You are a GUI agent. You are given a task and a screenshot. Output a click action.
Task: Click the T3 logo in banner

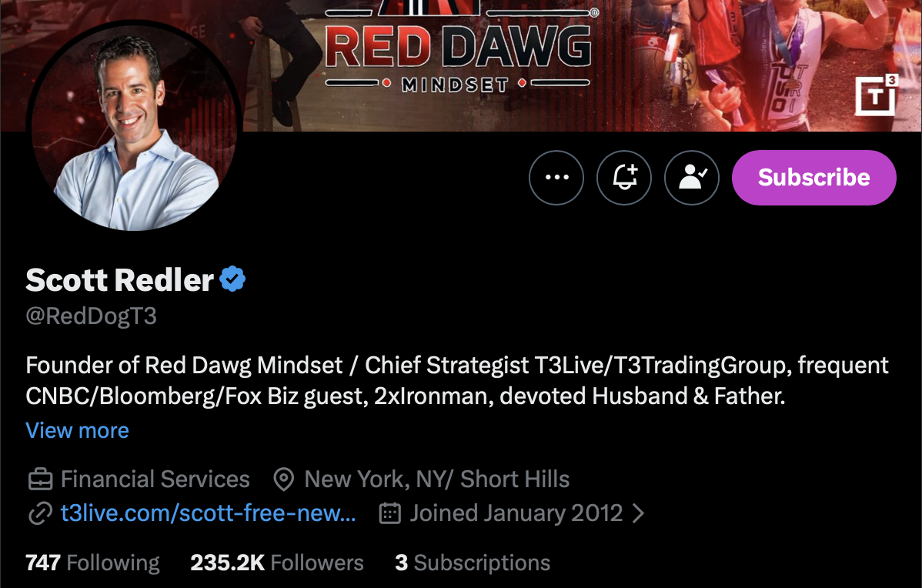[876, 95]
